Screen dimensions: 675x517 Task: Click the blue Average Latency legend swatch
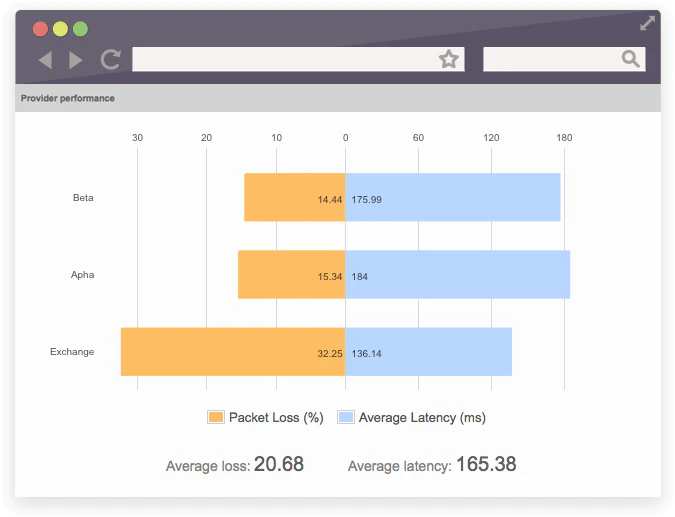346,417
